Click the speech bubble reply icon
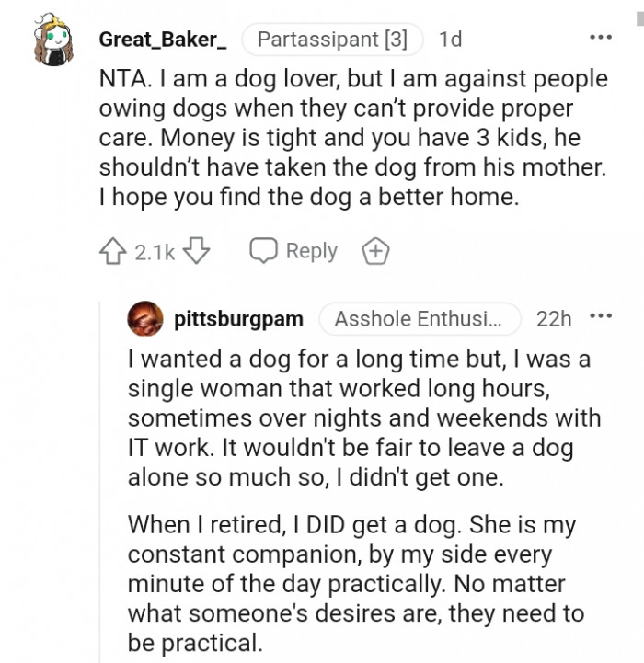Screen dimensions: 644x663 263,251
